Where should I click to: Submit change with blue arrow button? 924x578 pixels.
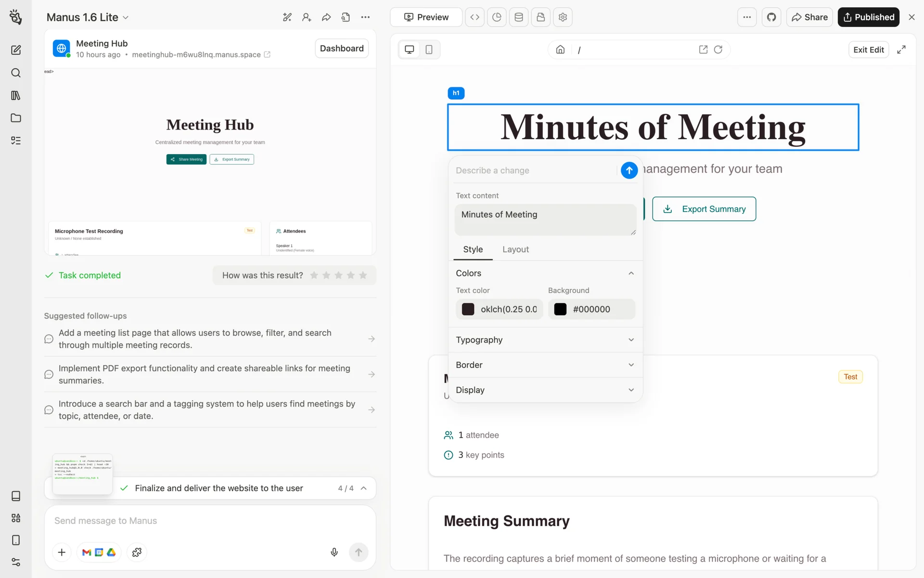tap(629, 170)
